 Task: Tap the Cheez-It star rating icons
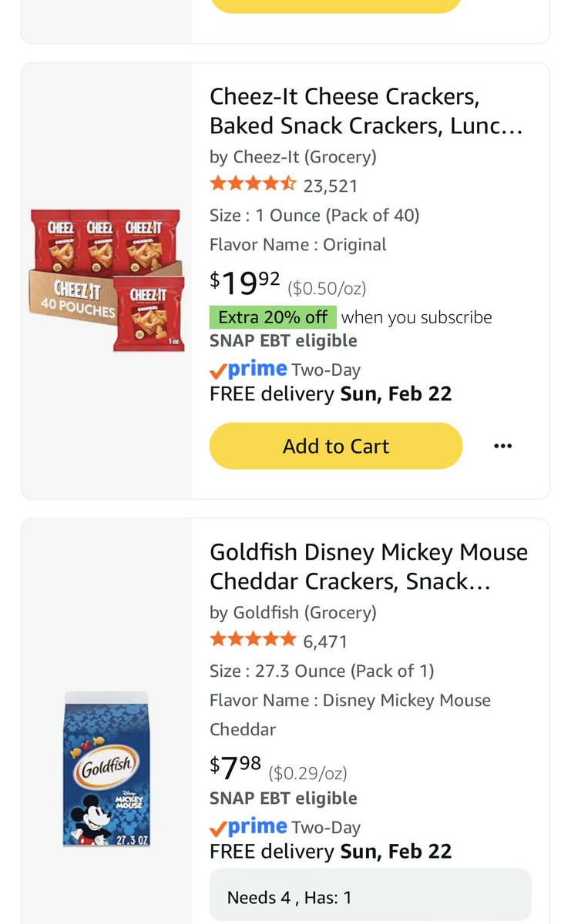point(253,185)
